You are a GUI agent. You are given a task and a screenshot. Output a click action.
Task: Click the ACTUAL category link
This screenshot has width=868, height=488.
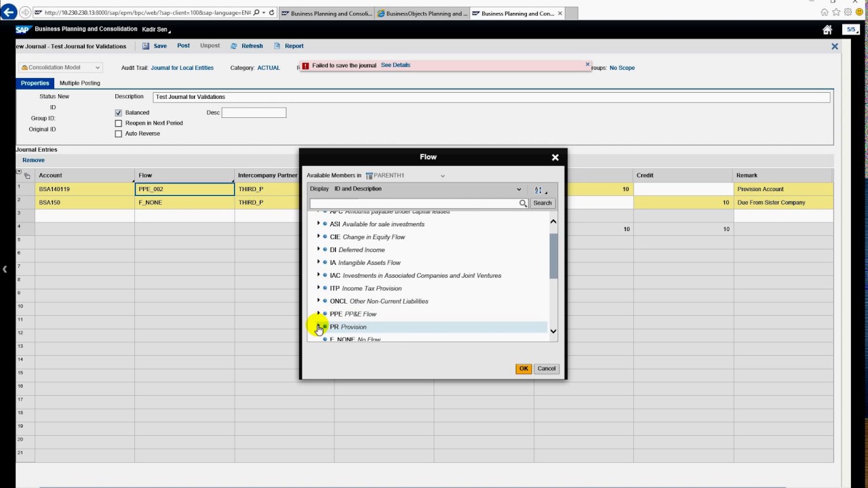[x=269, y=68]
